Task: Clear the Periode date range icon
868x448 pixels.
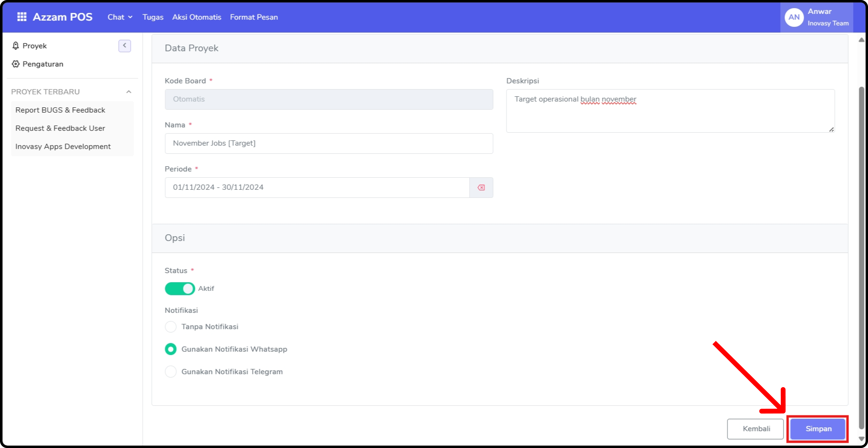Action: click(x=481, y=188)
